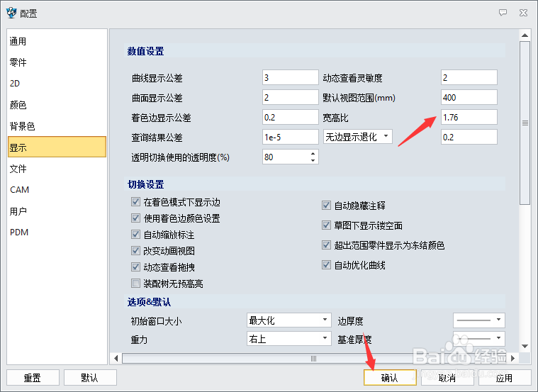This screenshot has width=538, height=392.
Task: Click the 着色边显示公差 input field
Action: tap(291, 117)
